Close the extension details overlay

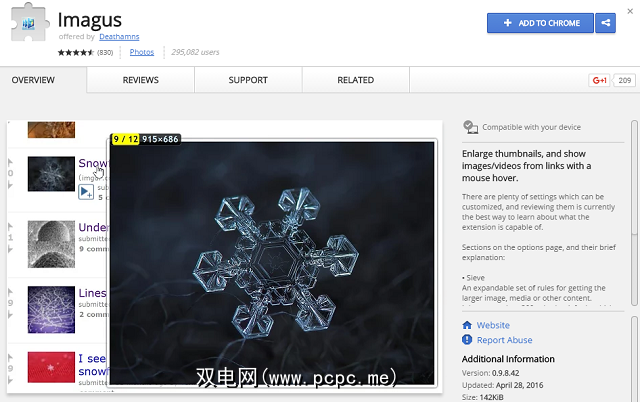[x=630, y=11]
